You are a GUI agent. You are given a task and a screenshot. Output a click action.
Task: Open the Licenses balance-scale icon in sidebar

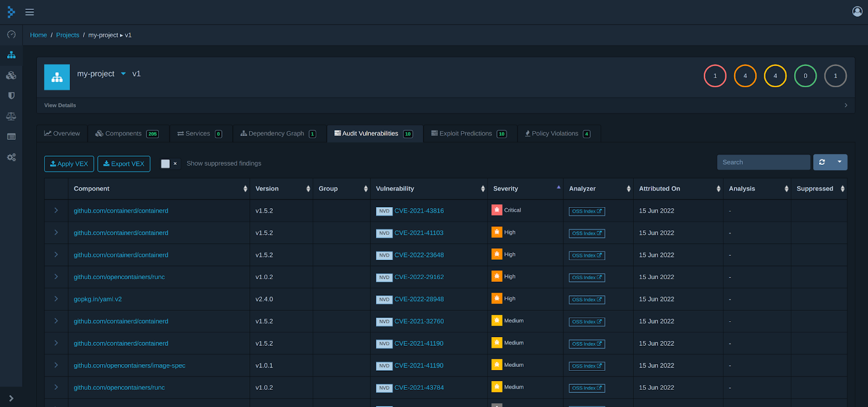(x=11, y=116)
